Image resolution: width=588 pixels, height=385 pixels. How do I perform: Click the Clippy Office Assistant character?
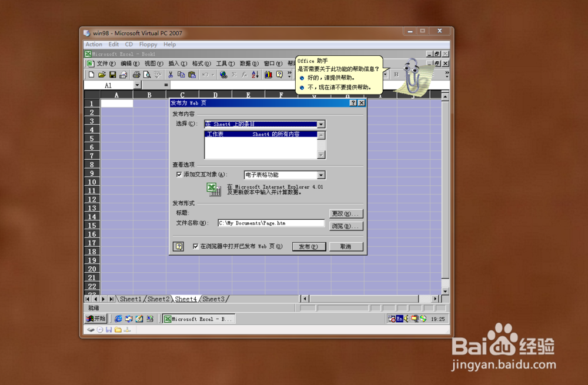pyautogui.click(x=413, y=77)
